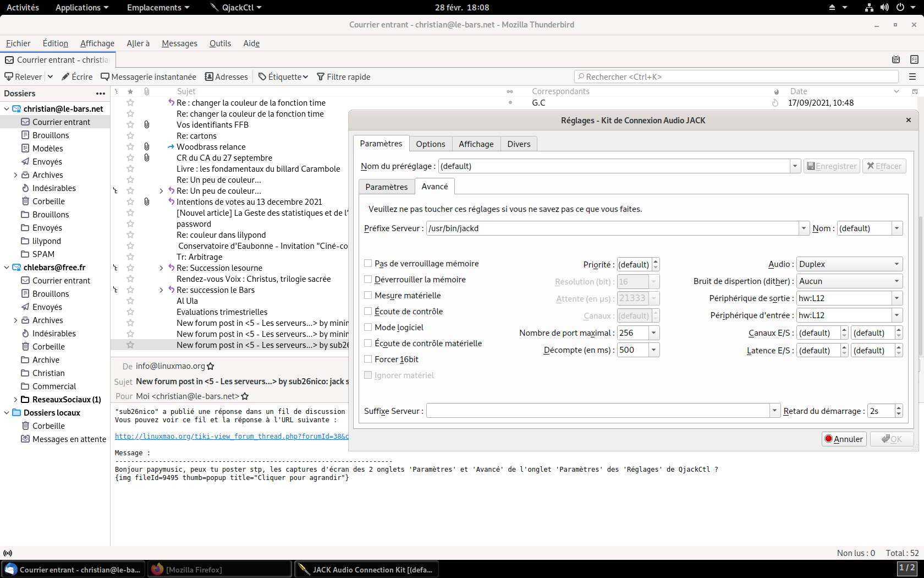Expand the 'Re: Succession lesourne' thread
This screenshot has width=924, height=578.
point(161,268)
